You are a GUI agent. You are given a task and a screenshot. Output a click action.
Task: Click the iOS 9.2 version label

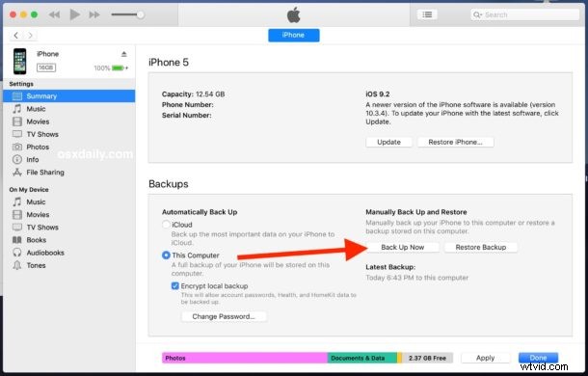(x=378, y=94)
